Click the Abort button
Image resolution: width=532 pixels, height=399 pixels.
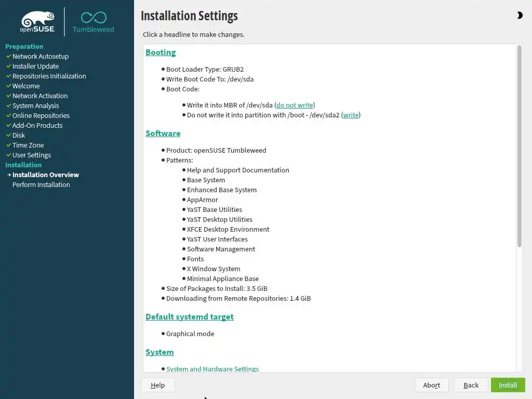tap(432, 385)
